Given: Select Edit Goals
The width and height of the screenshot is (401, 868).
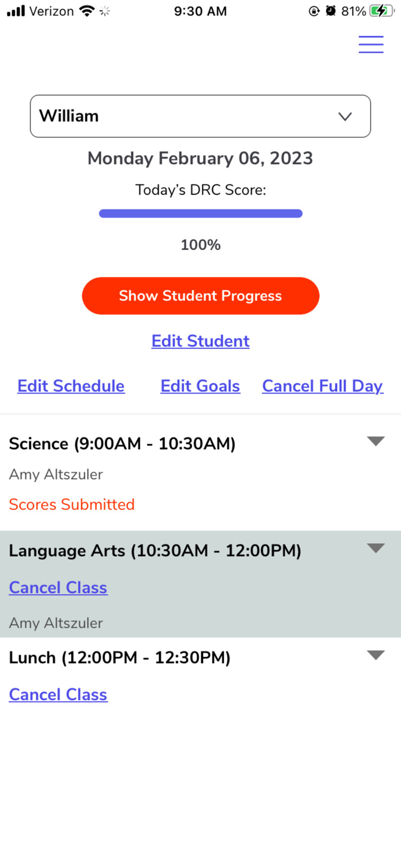Looking at the screenshot, I should [x=200, y=386].
